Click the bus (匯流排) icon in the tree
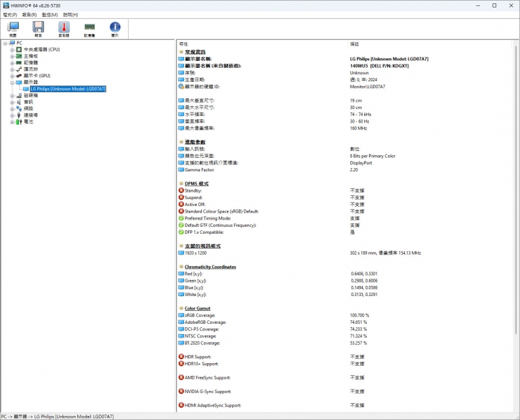The image size is (520, 420). click(19, 69)
